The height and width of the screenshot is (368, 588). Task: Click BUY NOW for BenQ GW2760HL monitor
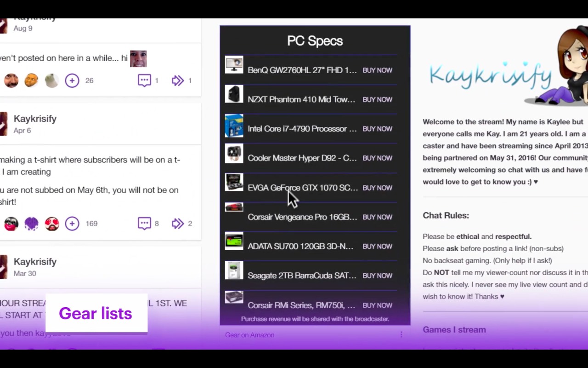click(x=377, y=70)
